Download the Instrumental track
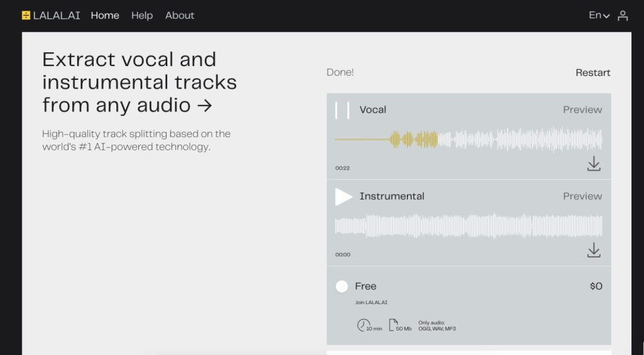 (594, 250)
